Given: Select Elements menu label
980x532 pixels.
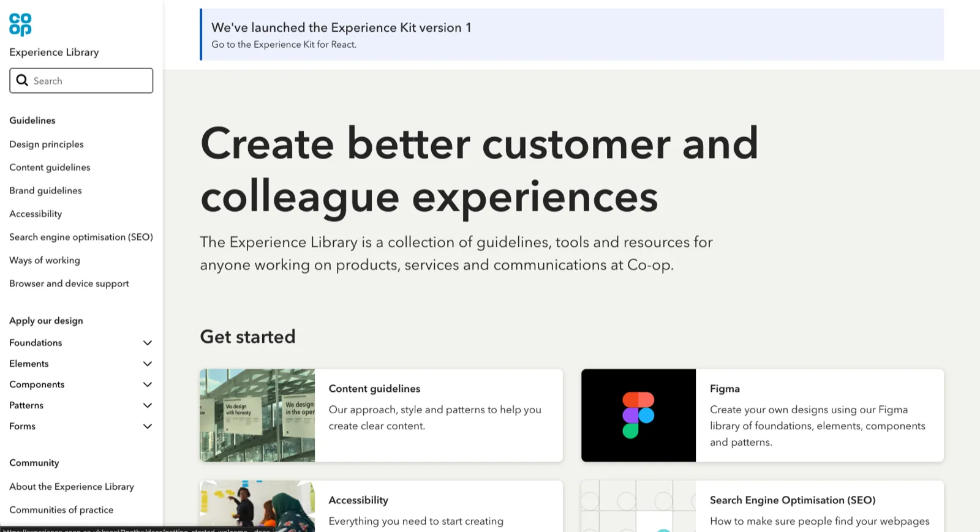Looking at the screenshot, I should 29,364.
